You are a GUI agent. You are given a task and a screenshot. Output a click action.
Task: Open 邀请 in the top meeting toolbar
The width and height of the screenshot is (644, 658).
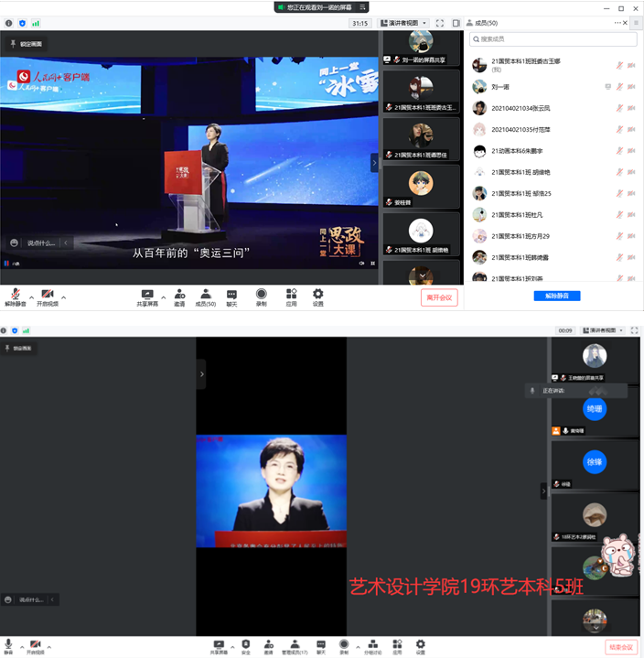[x=179, y=297]
